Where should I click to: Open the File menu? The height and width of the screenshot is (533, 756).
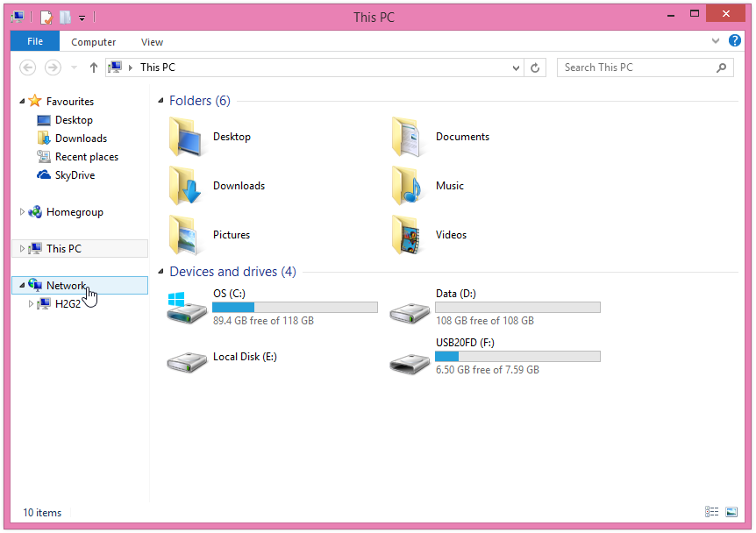(35, 41)
